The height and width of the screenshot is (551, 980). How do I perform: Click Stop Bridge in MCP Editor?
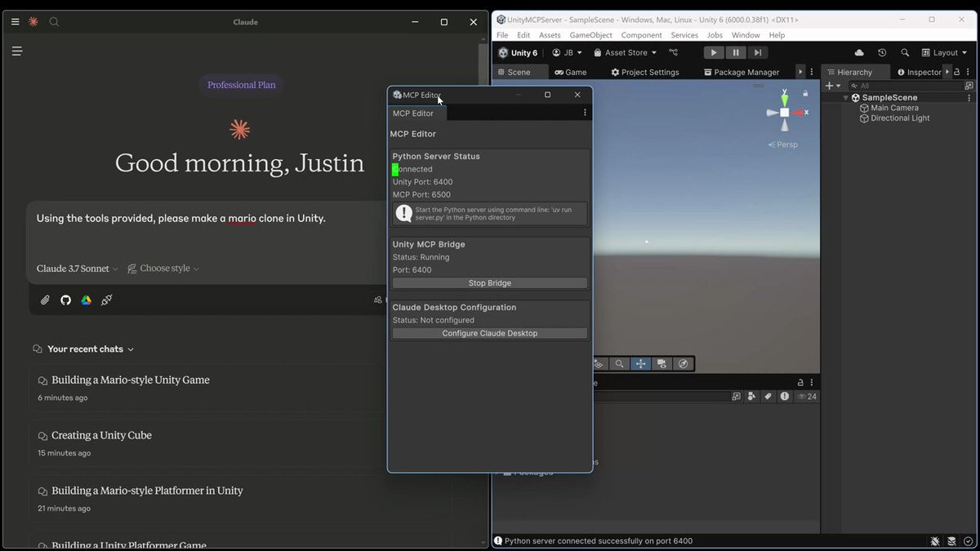point(490,283)
